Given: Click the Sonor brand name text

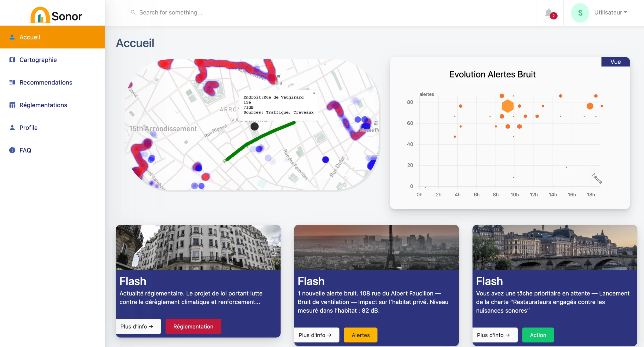Looking at the screenshot, I should coord(67,16).
